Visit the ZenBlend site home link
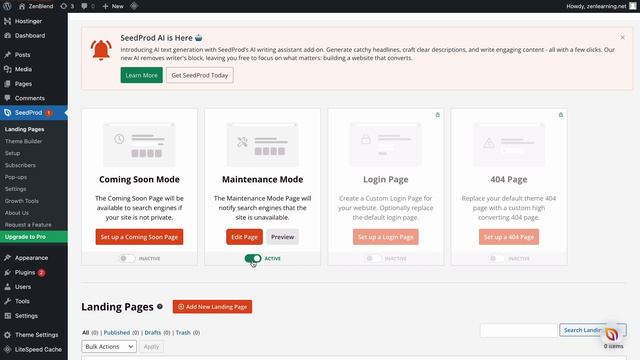The height and width of the screenshot is (360, 640). coord(36,6)
